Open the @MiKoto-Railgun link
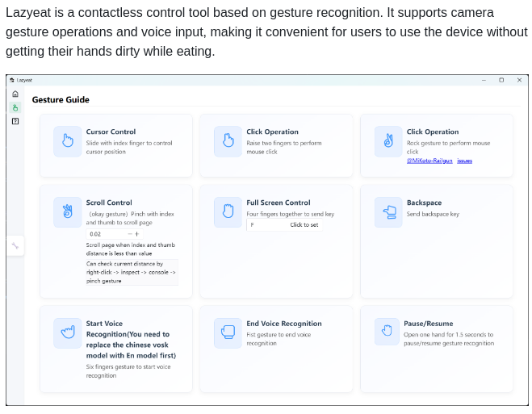The image size is (532, 414). [429, 161]
